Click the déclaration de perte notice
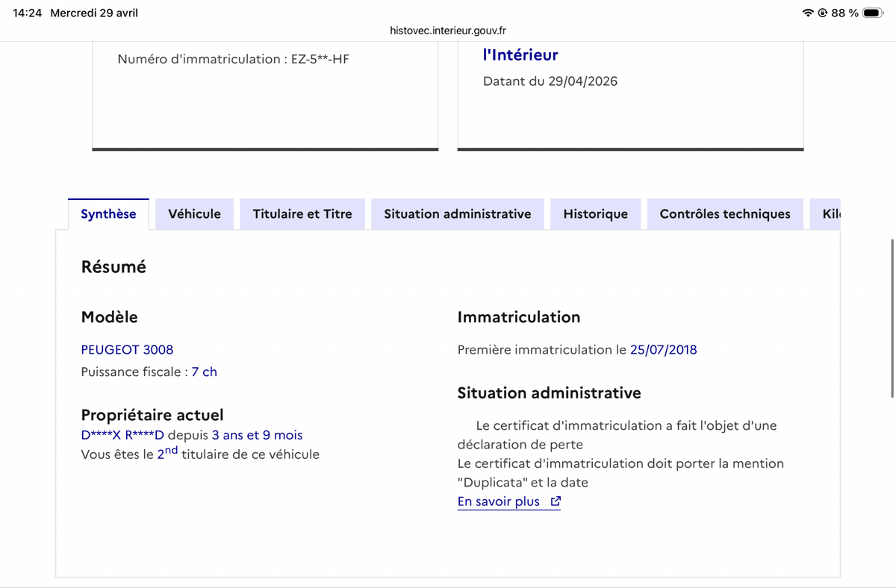 coord(617,435)
